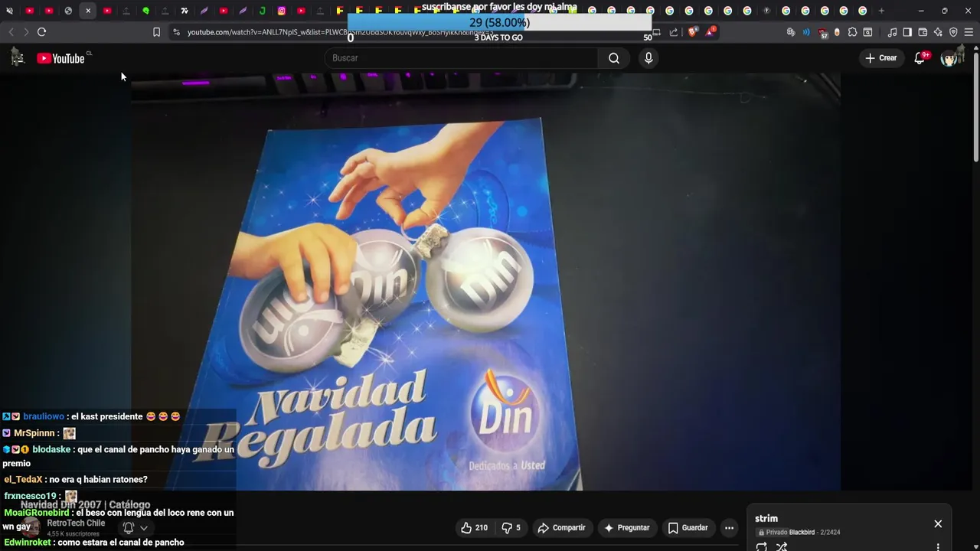Switch to the globe icon tab
Viewport: 980px width, 551px height.
(68, 11)
